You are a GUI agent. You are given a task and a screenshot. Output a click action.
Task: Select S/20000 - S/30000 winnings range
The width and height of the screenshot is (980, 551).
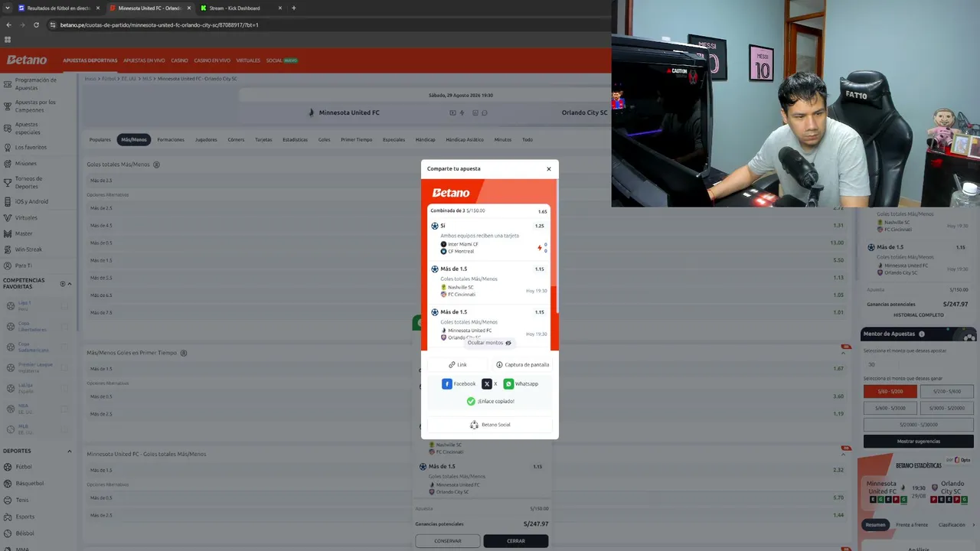point(919,425)
